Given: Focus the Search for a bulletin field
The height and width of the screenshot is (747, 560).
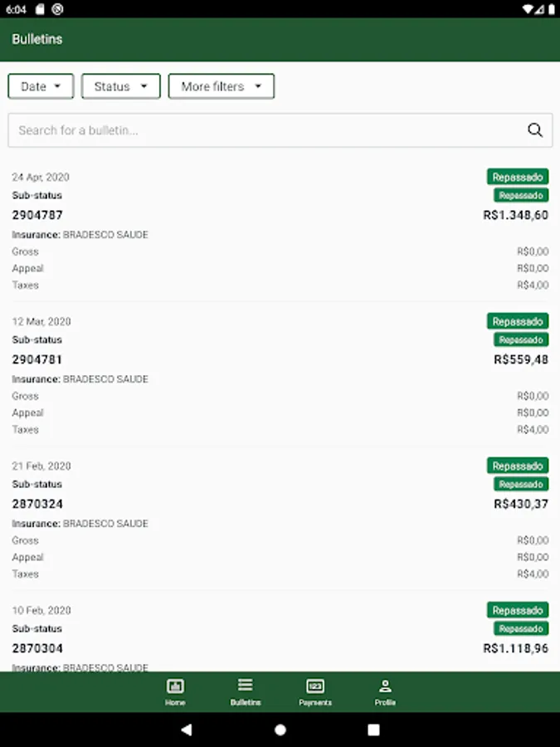Looking at the screenshot, I should 280,130.
